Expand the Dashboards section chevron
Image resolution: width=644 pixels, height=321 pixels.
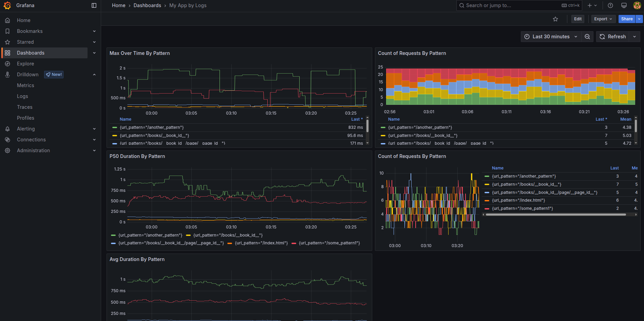coord(94,53)
